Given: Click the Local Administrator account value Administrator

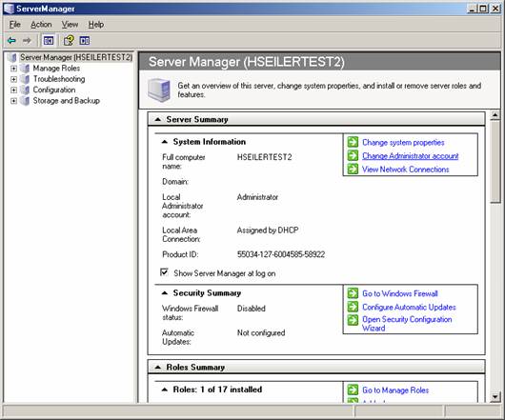Looking at the screenshot, I should pyautogui.click(x=257, y=197).
